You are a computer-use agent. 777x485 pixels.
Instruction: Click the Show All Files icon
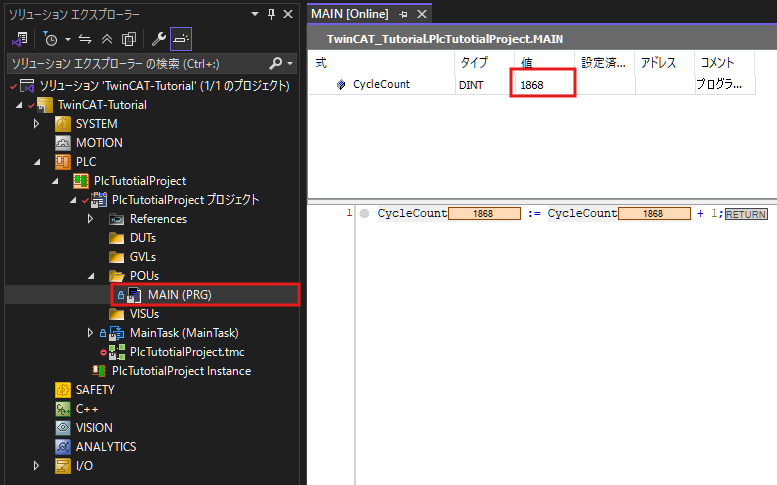pos(129,39)
